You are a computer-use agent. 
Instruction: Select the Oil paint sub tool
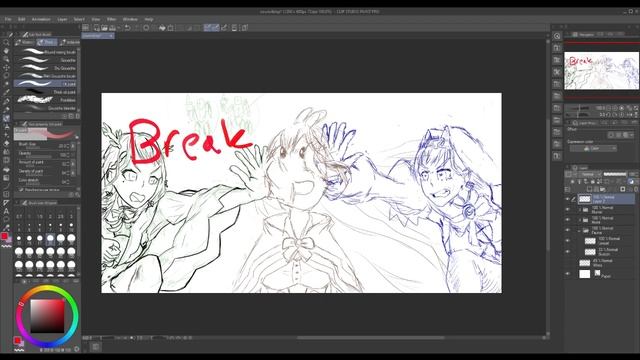[x=45, y=84]
